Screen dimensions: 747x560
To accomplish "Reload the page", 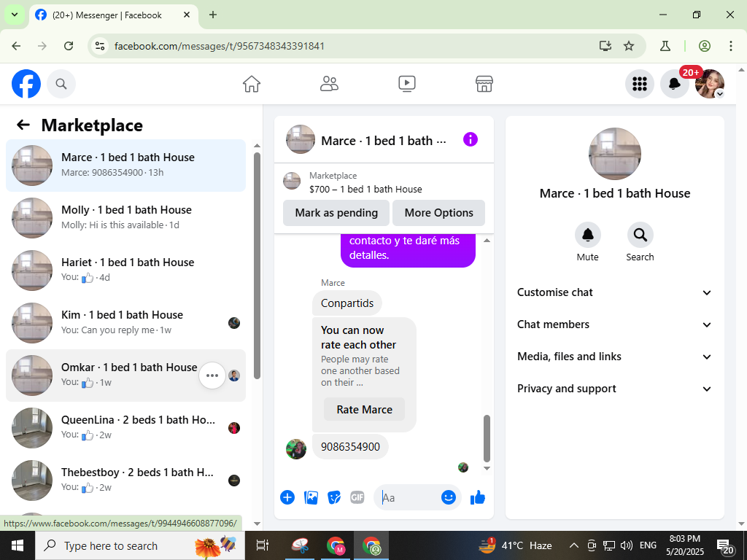I will pyautogui.click(x=69, y=46).
